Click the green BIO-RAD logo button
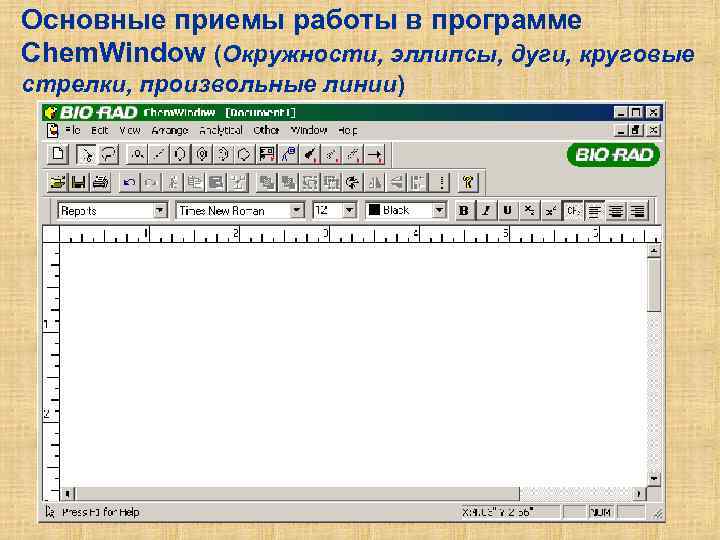This screenshot has width=720, height=540. coord(613,155)
